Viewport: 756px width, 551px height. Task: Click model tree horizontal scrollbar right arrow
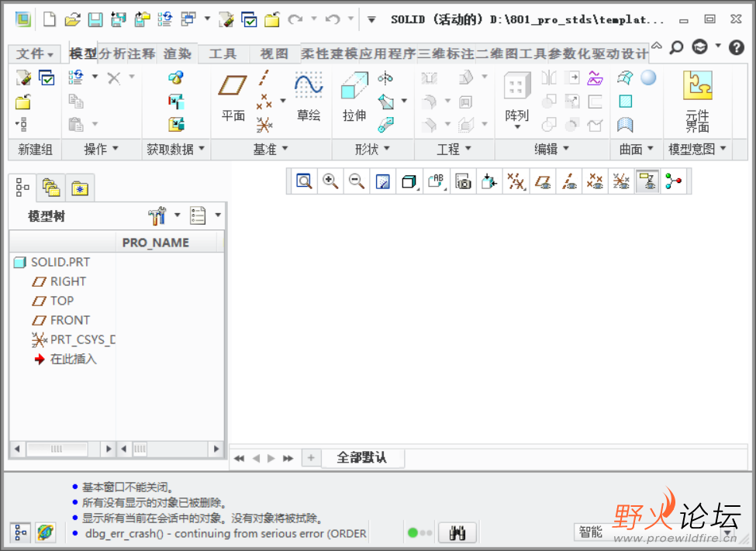(109, 449)
